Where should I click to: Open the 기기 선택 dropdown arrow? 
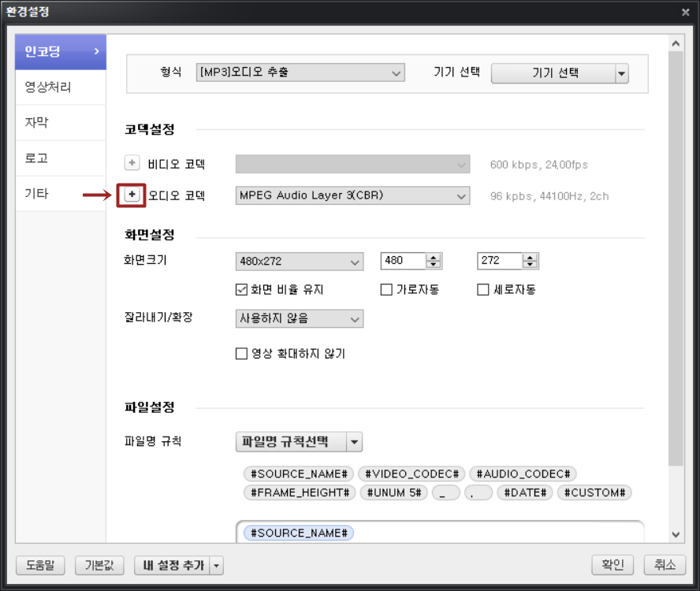coord(622,73)
